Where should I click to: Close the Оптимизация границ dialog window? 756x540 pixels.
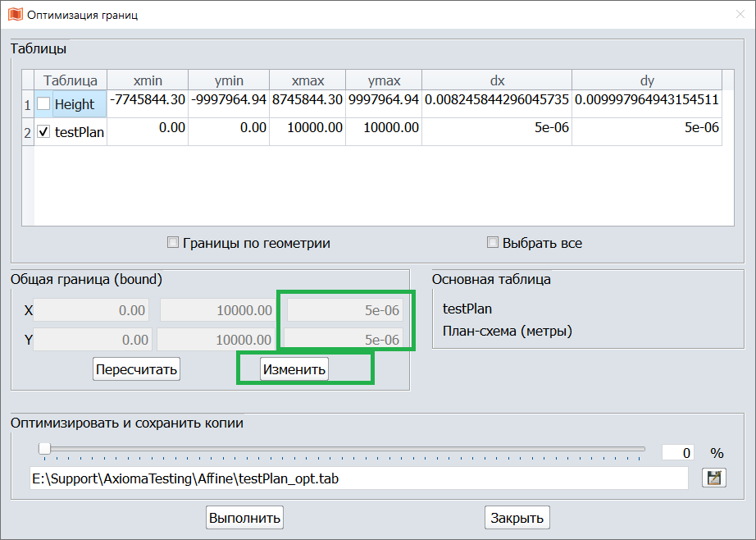(x=739, y=14)
